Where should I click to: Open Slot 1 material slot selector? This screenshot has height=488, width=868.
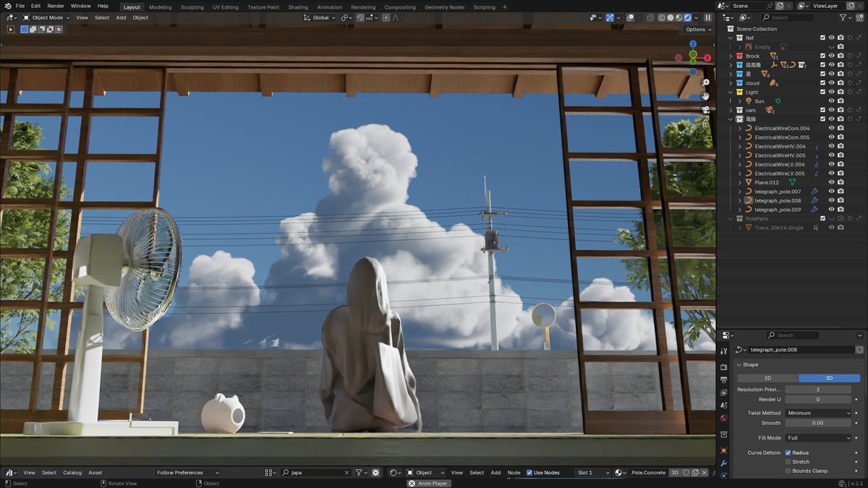click(592, 473)
